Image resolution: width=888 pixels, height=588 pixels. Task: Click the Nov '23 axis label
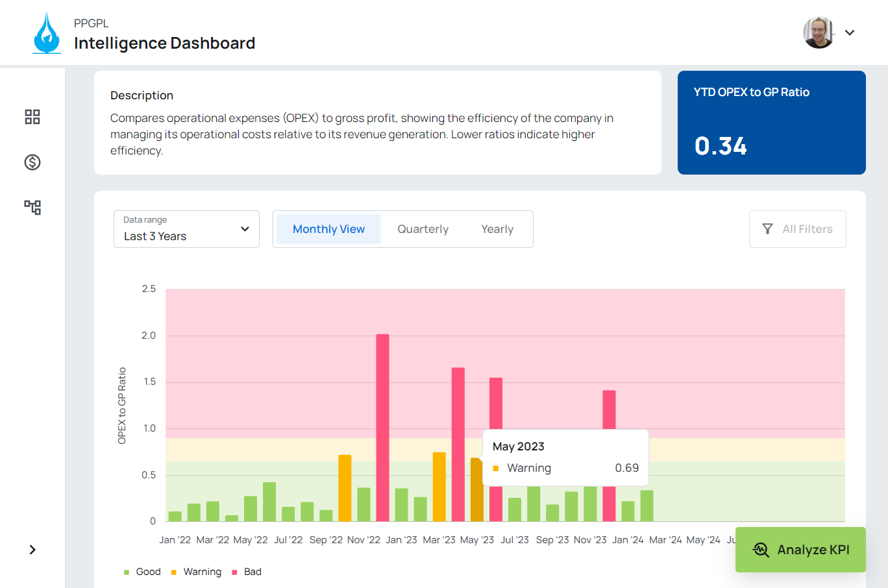pyautogui.click(x=590, y=540)
